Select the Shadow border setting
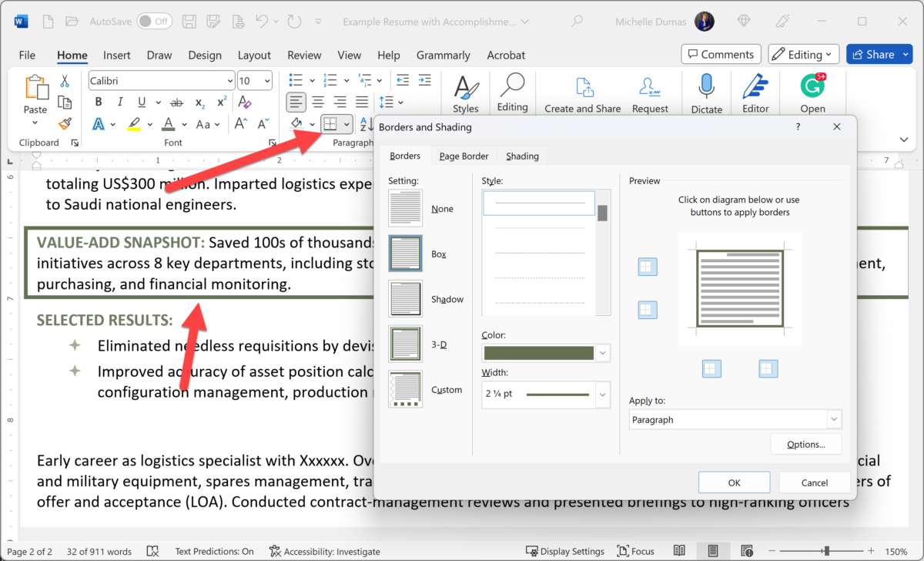This screenshot has width=924, height=561. (405, 298)
